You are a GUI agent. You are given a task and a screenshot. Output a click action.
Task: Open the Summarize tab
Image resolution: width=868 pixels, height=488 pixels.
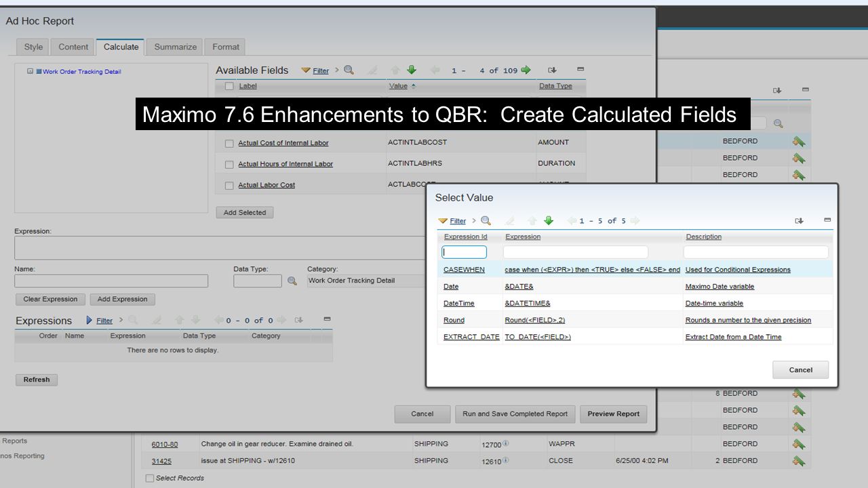175,47
